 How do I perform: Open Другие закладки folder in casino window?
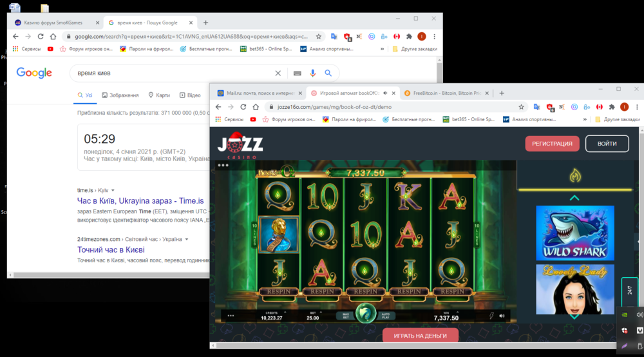618,120
